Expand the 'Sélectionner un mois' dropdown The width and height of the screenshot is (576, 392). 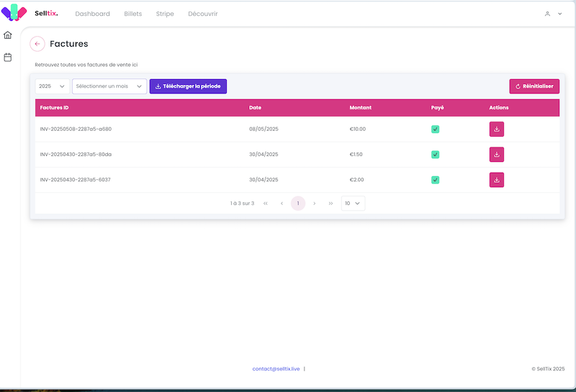[109, 86]
